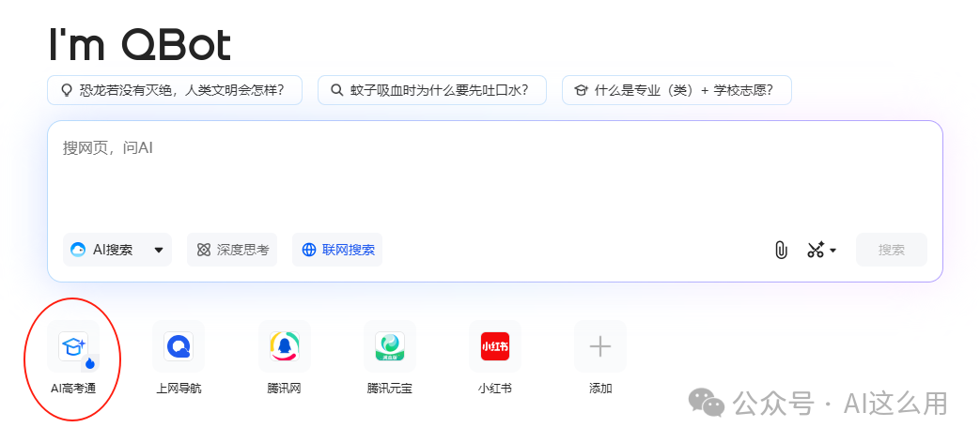Select the scissors tool icon
Image resolution: width=980 pixels, height=443 pixels.
point(815,250)
